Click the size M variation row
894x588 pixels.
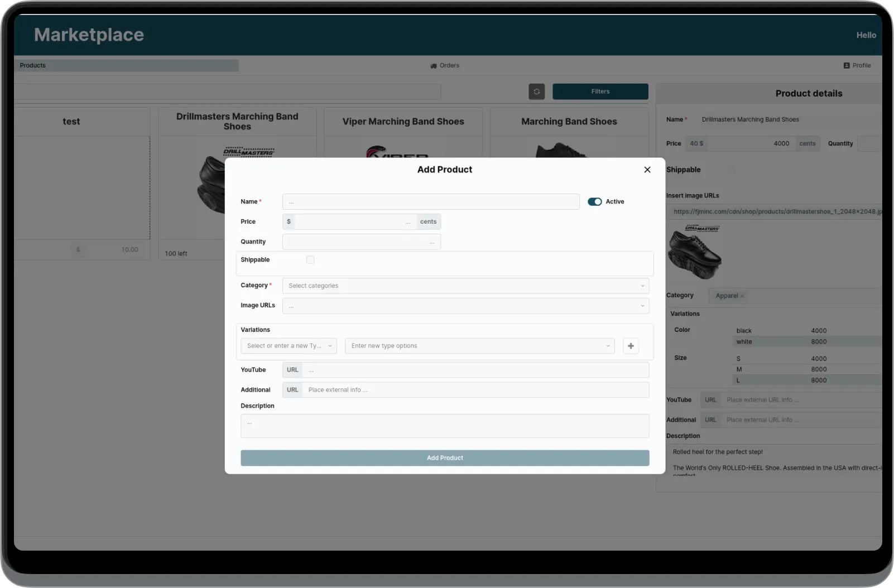coord(807,369)
